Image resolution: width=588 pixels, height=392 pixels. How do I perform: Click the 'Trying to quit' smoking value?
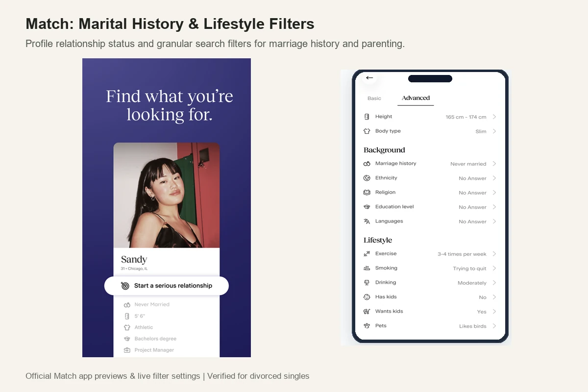coord(470,269)
